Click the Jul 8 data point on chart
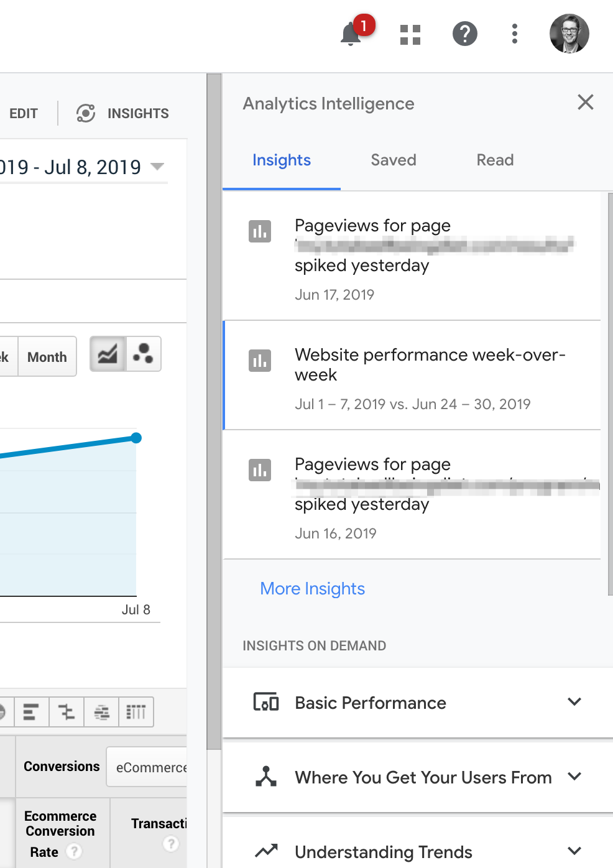This screenshot has width=613, height=868. click(137, 438)
